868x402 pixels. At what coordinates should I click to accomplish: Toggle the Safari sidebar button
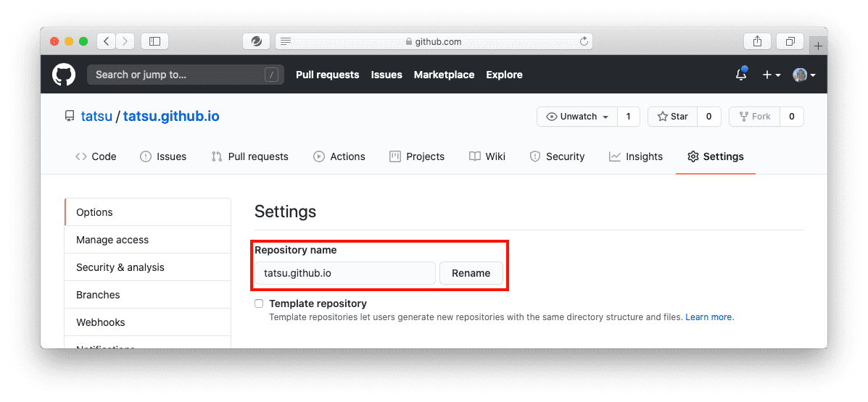[155, 41]
